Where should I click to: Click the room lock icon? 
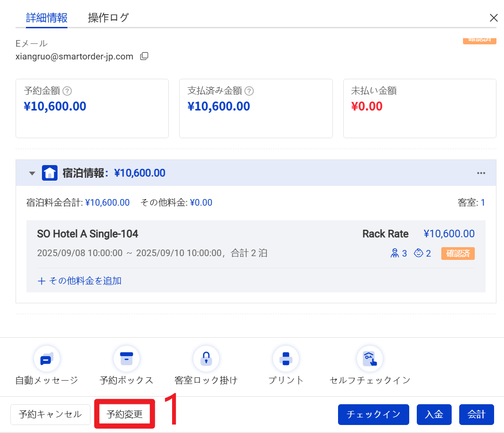tap(206, 359)
